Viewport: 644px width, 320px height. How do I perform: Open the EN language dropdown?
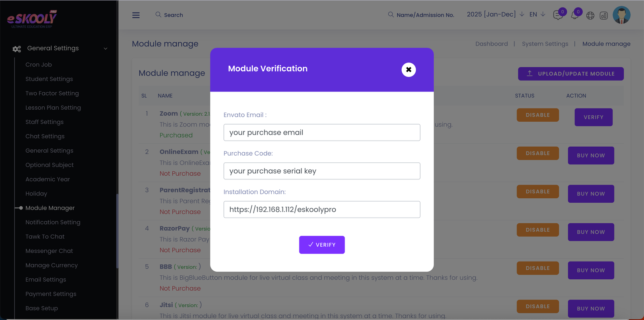(x=537, y=15)
